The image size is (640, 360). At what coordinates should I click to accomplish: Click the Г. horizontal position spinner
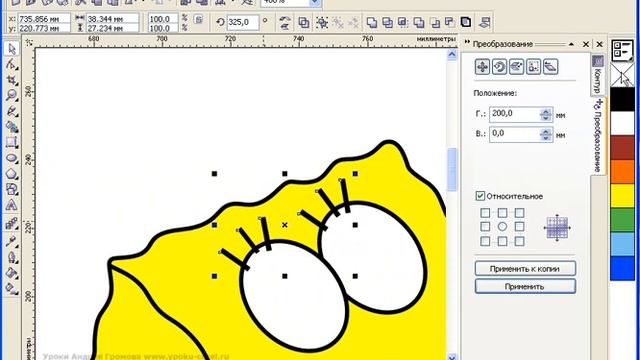click(546, 115)
